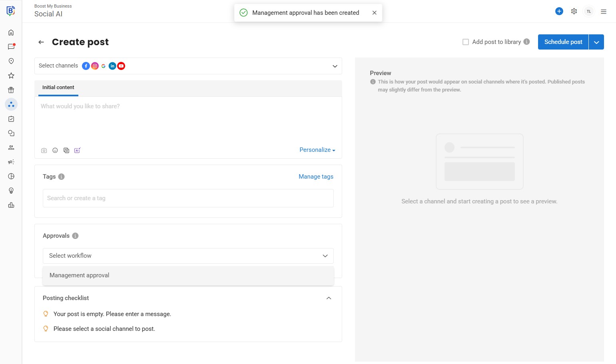This screenshot has width=616, height=364.
Task: Click the camera icon to add media
Action: pos(44,151)
